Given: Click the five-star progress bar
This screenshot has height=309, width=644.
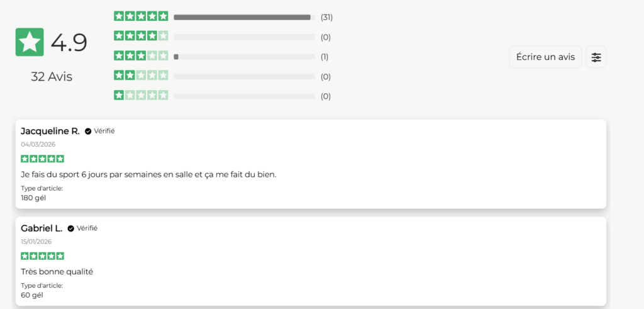Looking at the screenshot, I should click(244, 17).
